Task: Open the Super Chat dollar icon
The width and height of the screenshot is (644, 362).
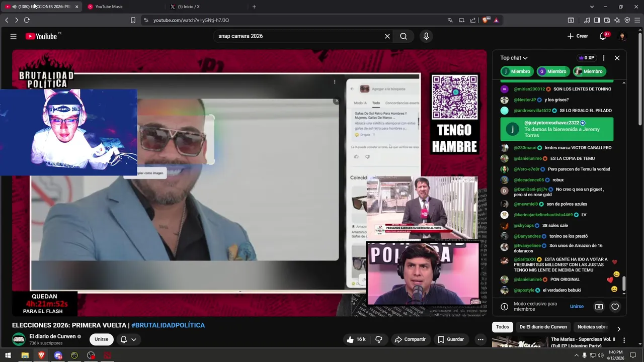Action: click(x=599, y=307)
